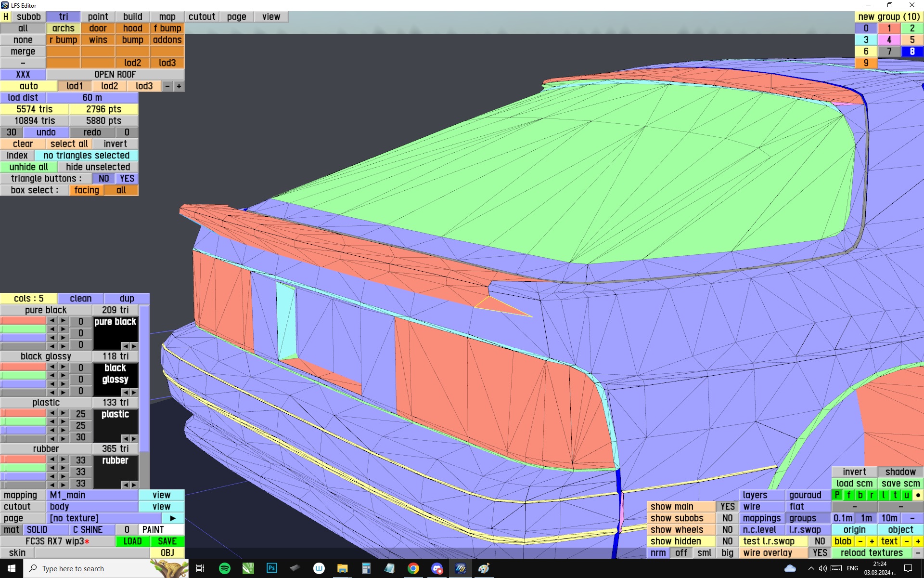This screenshot has height=578, width=924.
Task: Toggle show subobs NO button
Action: tap(727, 518)
